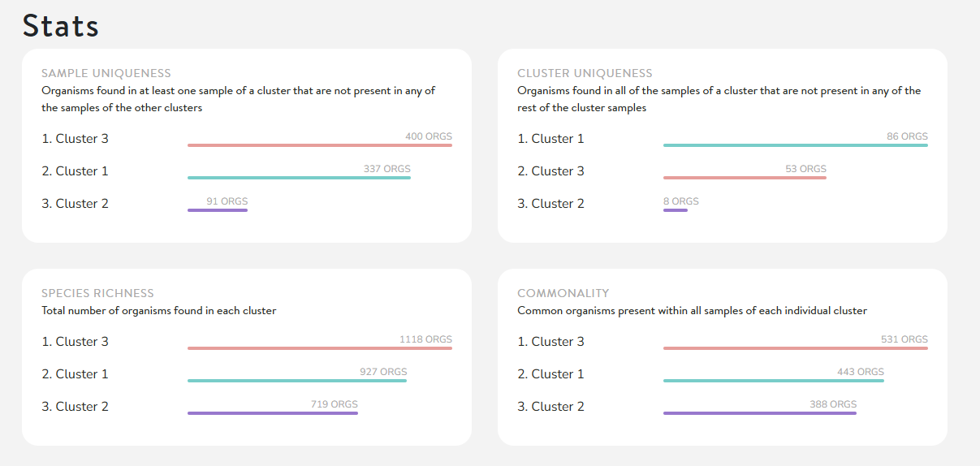Screen dimensions: 980x466
Task: Click the 400 ORGS value label
Action: [429, 136]
